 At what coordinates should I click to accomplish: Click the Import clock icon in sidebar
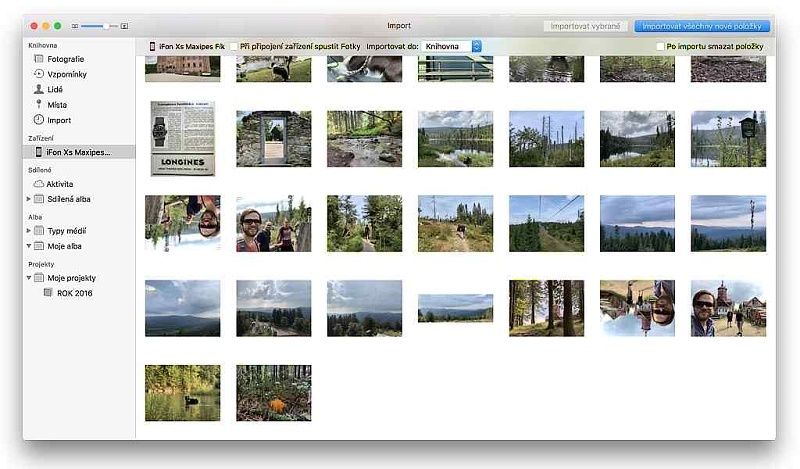(39, 119)
